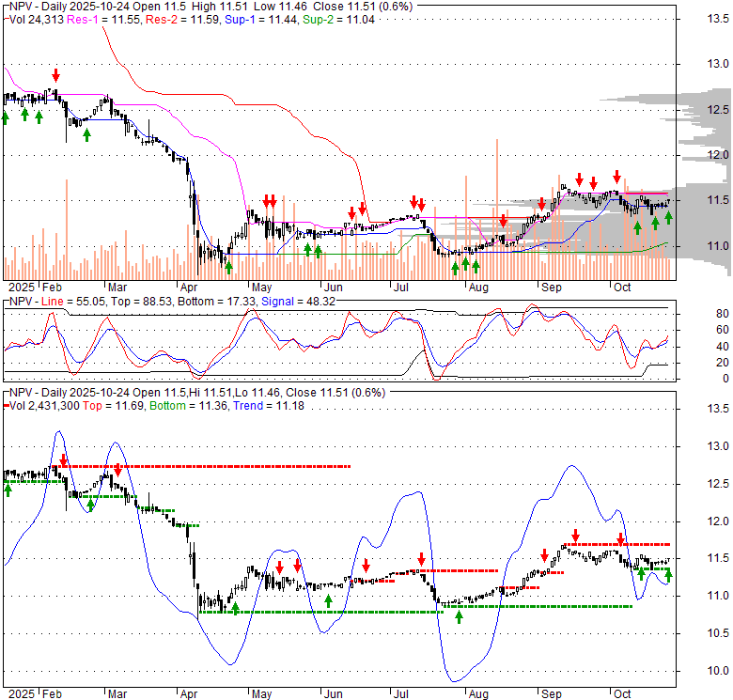This screenshot has width=733, height=700.
Task: Click the Jul month label under bottom chart
Action: (400, 694)
